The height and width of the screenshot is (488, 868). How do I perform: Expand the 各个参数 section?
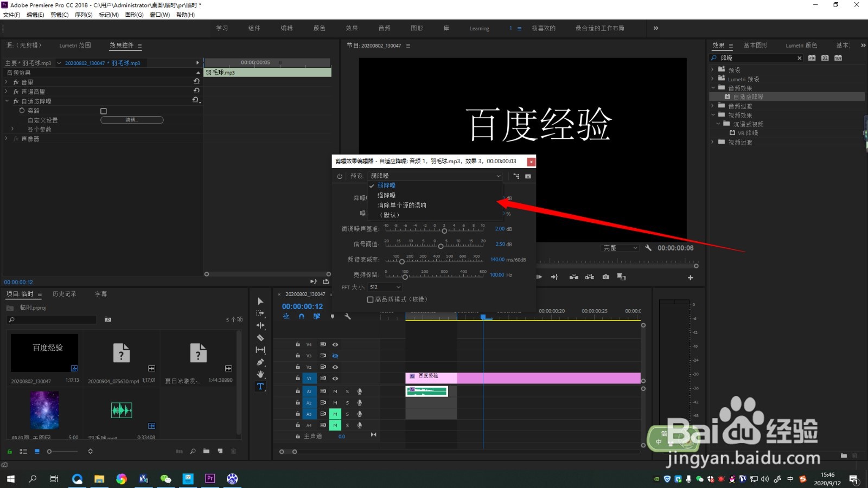[12, 129]
